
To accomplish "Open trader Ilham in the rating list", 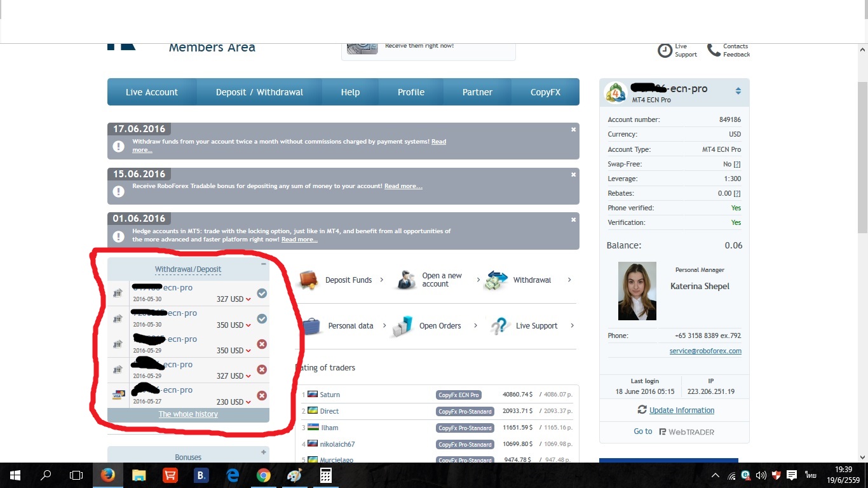I will pos(329,428).
